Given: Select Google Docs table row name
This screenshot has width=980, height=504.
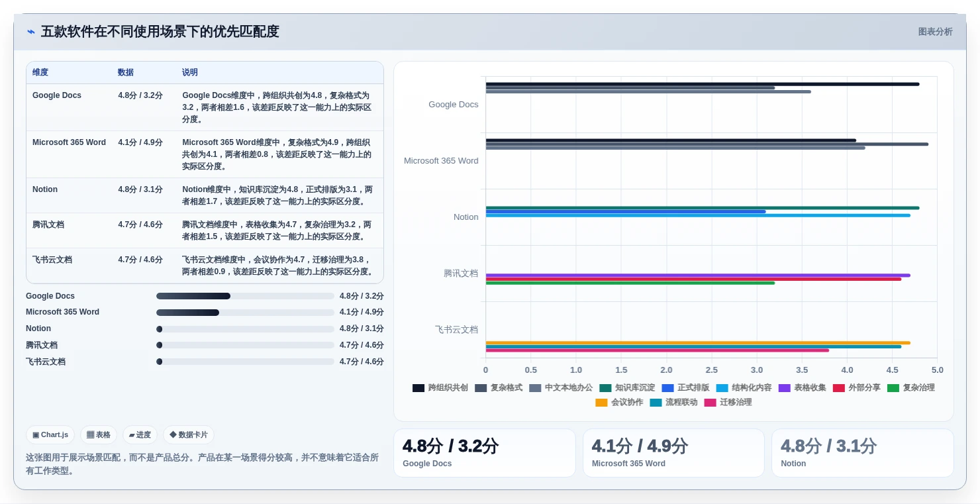Looking at the screenshot, I should tap(57, 95).
